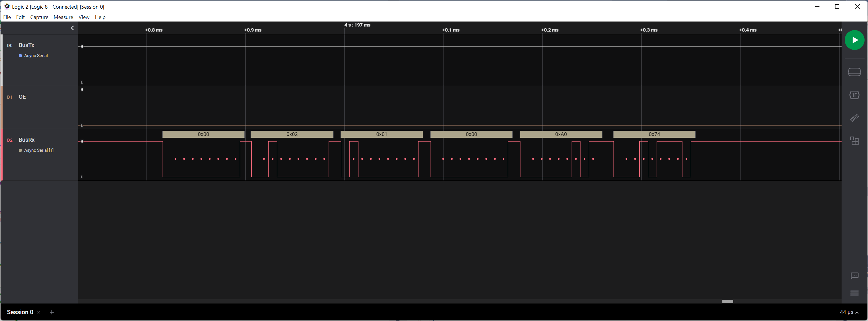Viewport: 868px width, 321px height.
Task: Click the +0.4 ms timeline tick
Action: (x=748, y=30)
